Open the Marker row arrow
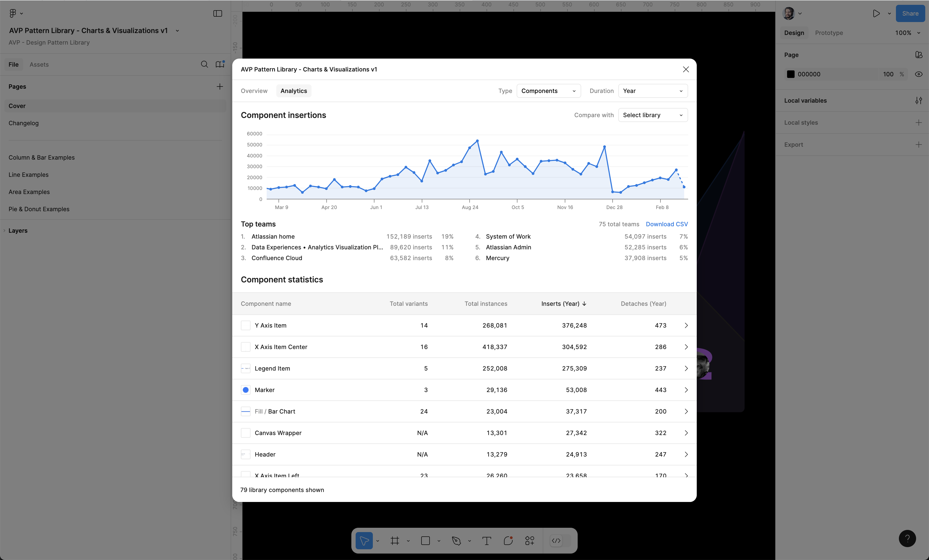 [686, 390]
